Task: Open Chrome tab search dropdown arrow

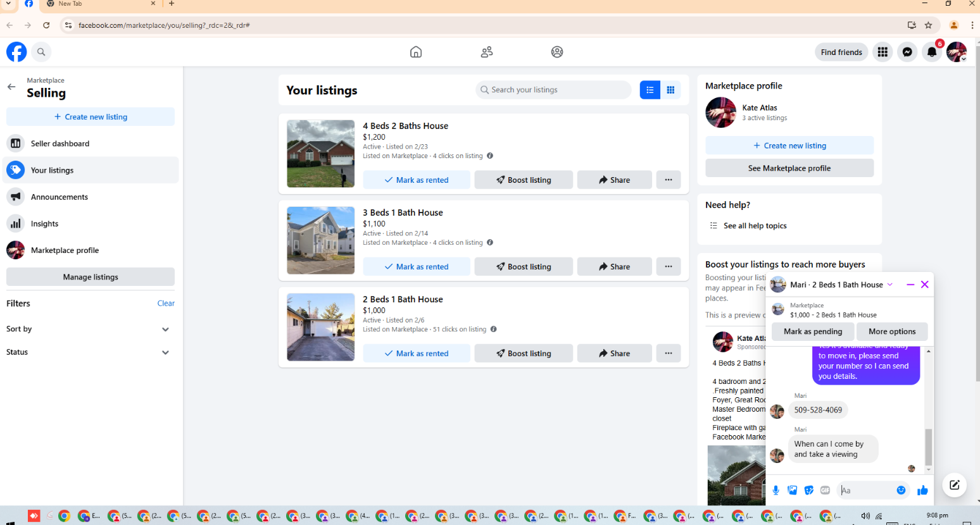Action: coord(9,4)
